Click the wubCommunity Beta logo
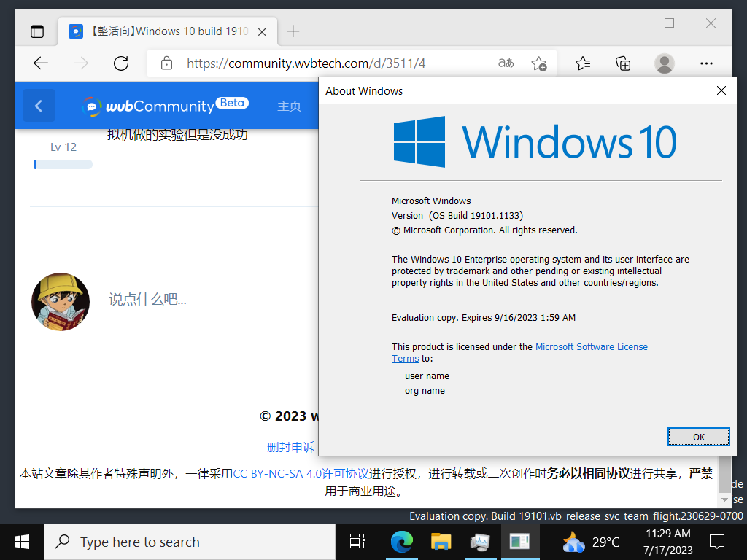The height and width of the screenshot is (560, 747). [x=165, y=105]
